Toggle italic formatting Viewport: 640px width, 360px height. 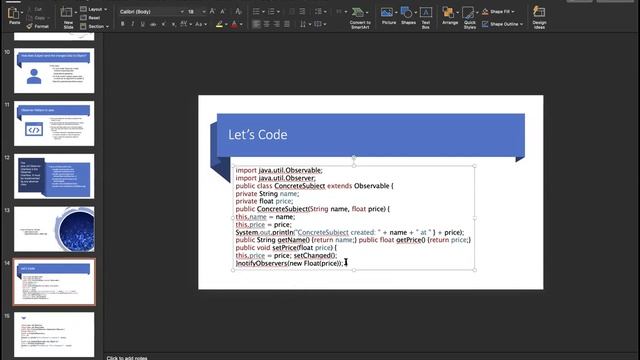pos(132,24)
